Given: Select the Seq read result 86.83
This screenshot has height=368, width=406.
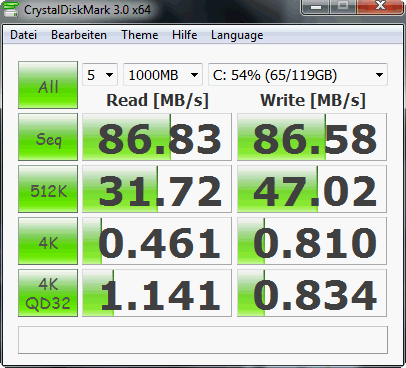Looking at the screenshot, I should (x=157, y=137).
